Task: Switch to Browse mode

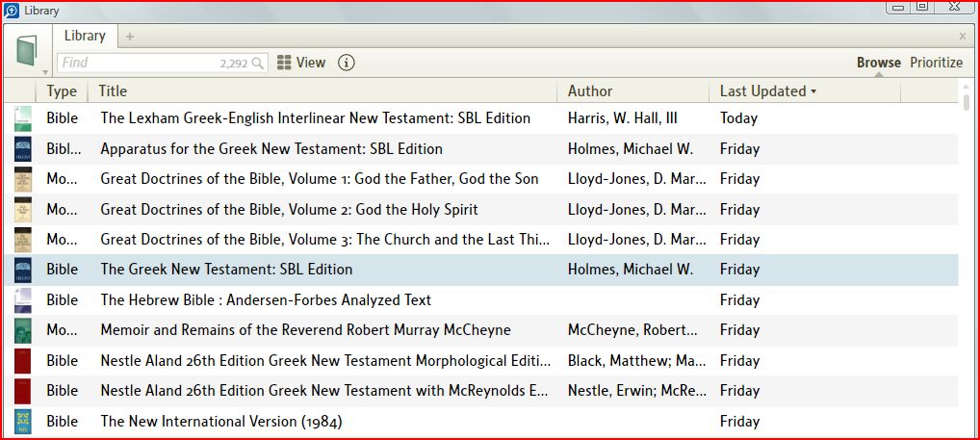Action: (878, 63)
